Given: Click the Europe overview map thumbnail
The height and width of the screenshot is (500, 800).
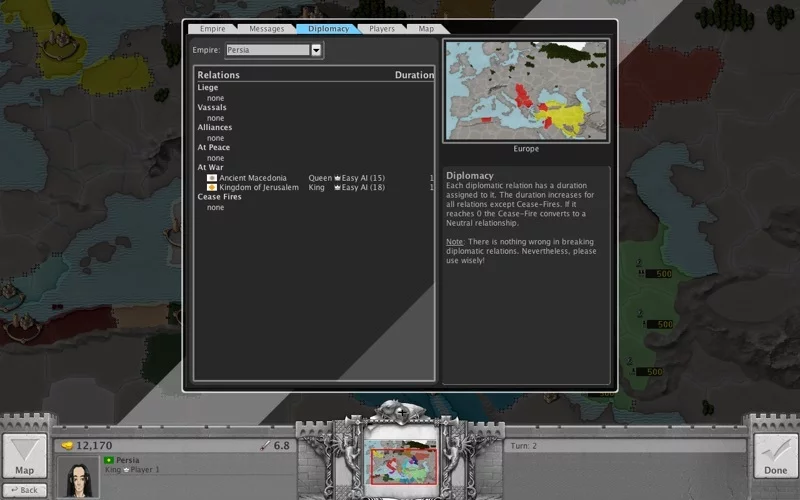Looking at the screenshot, I should tap(526, 90).
